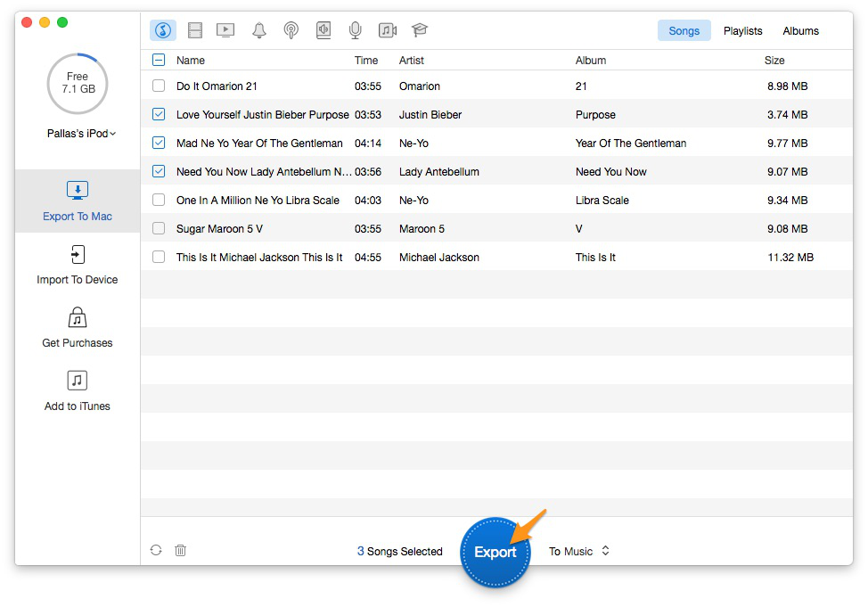This screenshot has height=607, width=868.
Task: Uncheck the Mad Ne Yo checkbox
Action: (x=159, y=143)
